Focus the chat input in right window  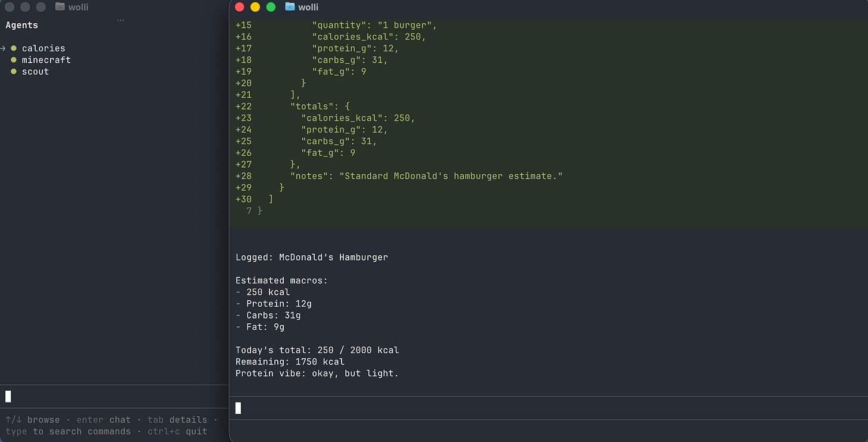click(x=548, y=408)
